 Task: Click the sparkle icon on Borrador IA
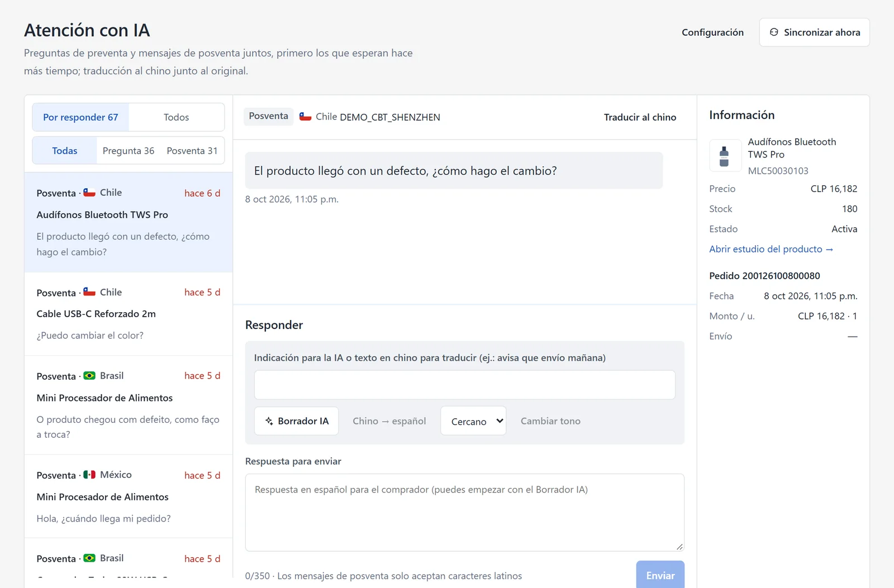click(269, 421)
